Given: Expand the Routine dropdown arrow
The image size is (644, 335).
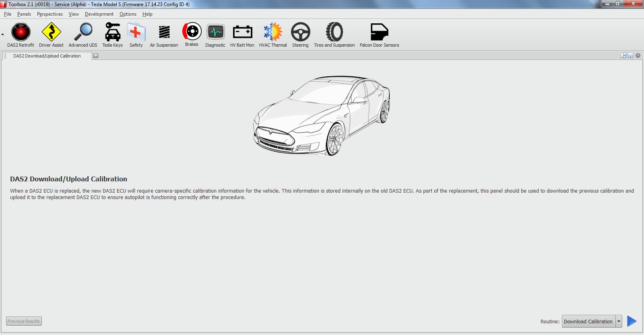Looking at the screenshot, I should [619, 321].
